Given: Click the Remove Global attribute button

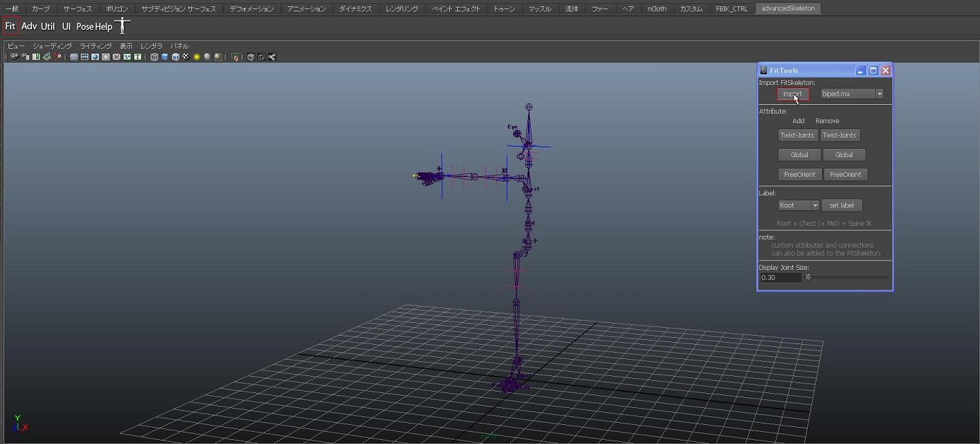Looking at the screenshot, I should (x=845, y=154).
